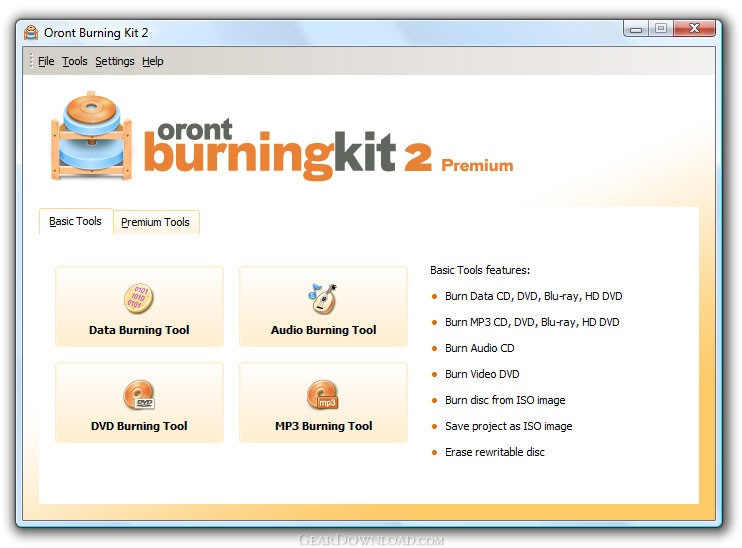Open the Help menu

(152, 61)
